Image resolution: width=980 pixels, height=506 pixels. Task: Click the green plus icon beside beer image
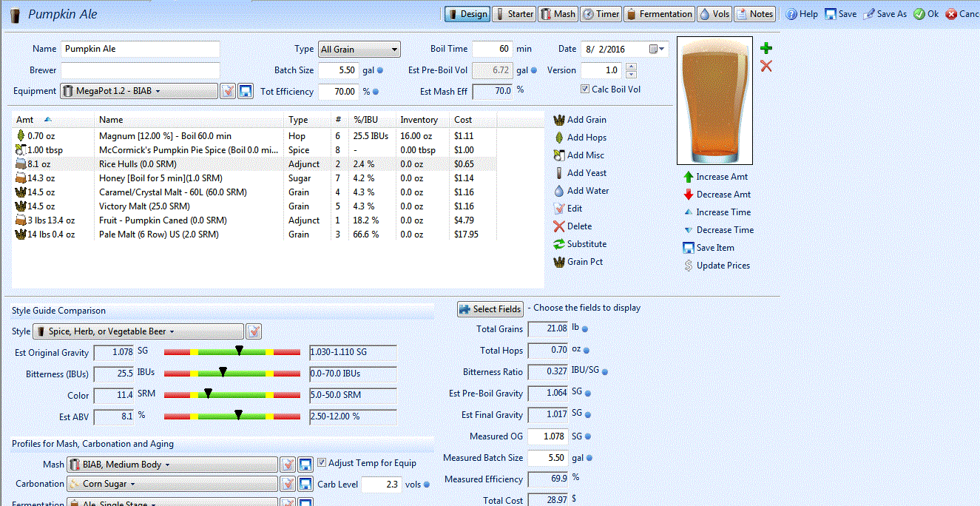pyautogui.click(x=766, y=48)
